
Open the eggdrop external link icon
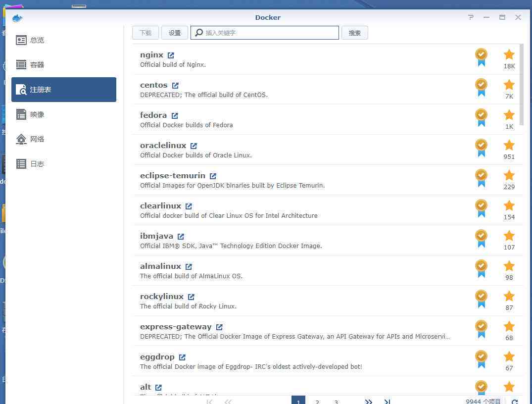click(x=182, y=357)
